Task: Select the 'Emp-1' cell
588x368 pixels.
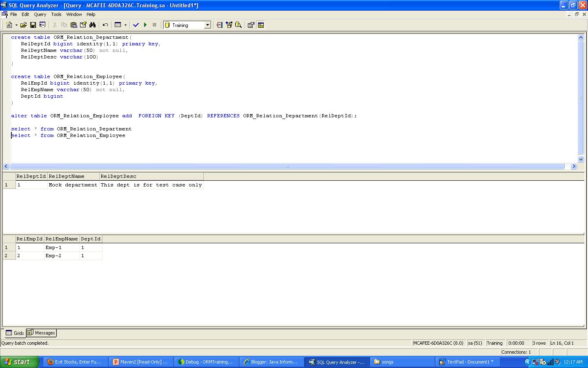Action: coord(62,247)
